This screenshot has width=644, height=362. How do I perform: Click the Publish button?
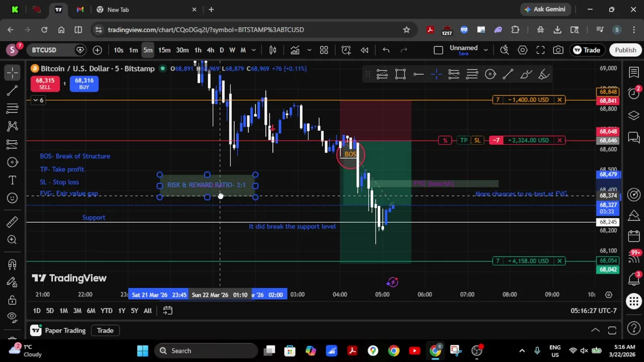(625, 50)
